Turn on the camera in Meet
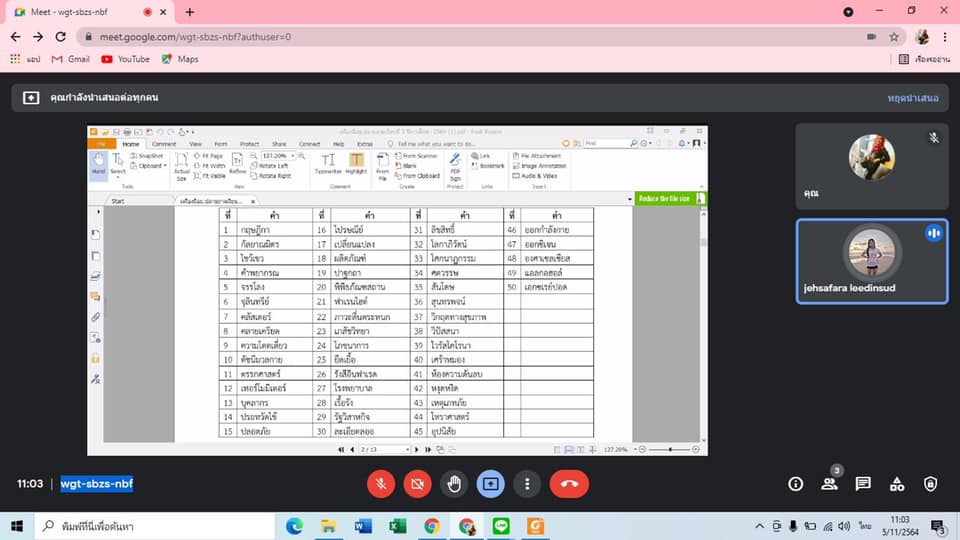Image resolution: width=960 pixels, height=540 pixels. coord(418,484)
